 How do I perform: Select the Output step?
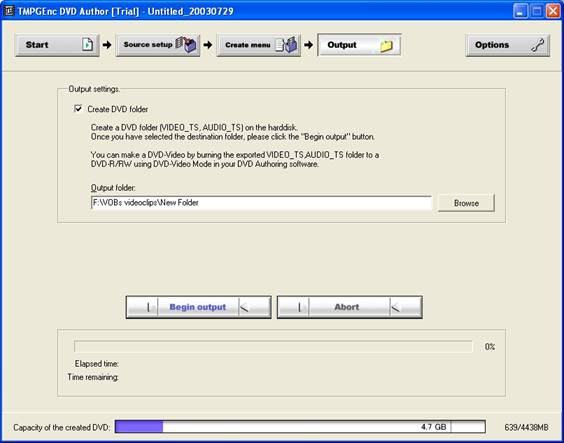(x=359, y=45)
